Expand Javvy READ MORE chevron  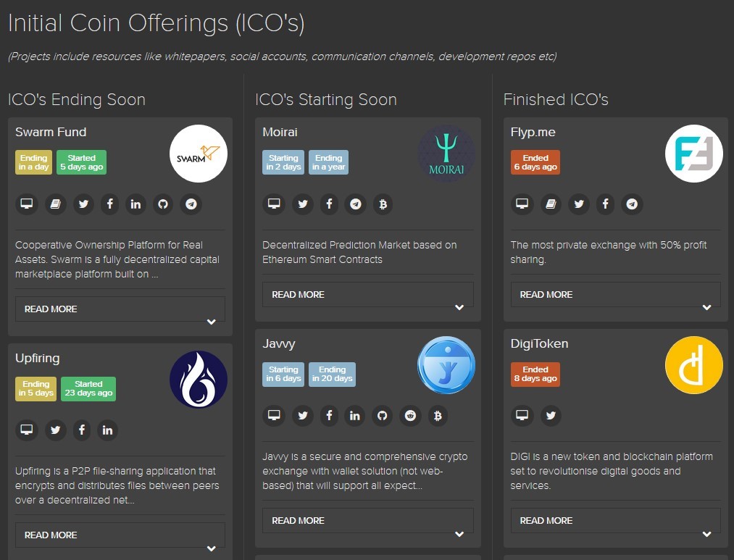pos(459,534)
